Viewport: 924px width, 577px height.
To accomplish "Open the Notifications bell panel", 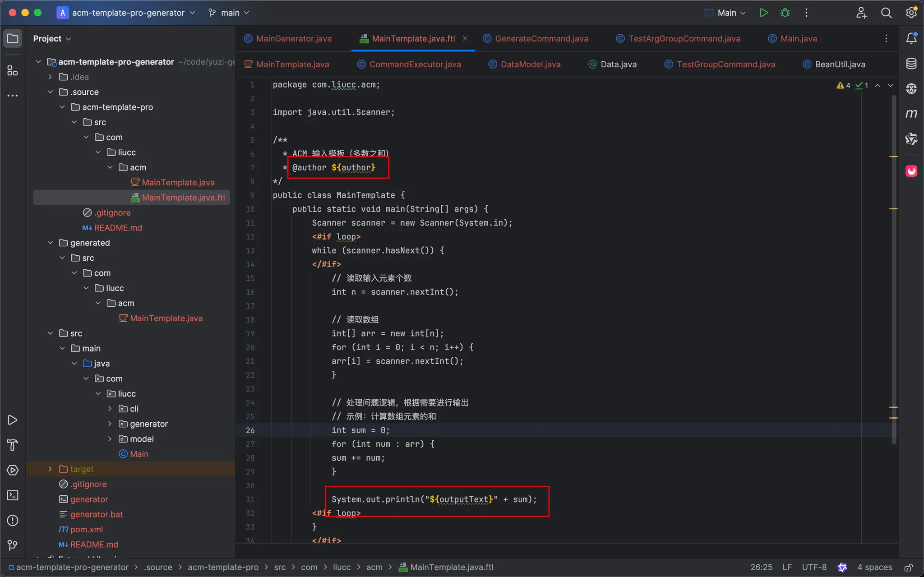I will coord(911,38).
